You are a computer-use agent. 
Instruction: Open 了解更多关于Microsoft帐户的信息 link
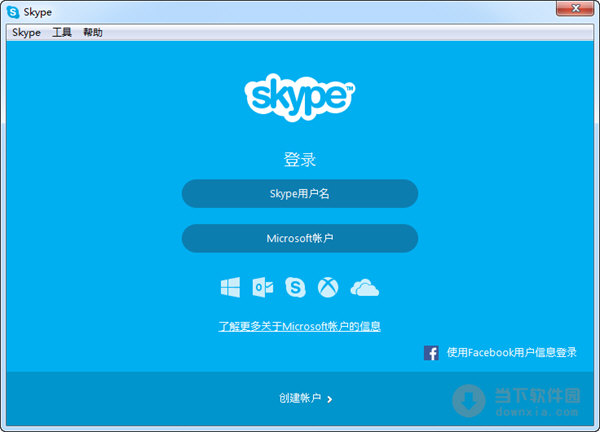click(x=299, y=326)
